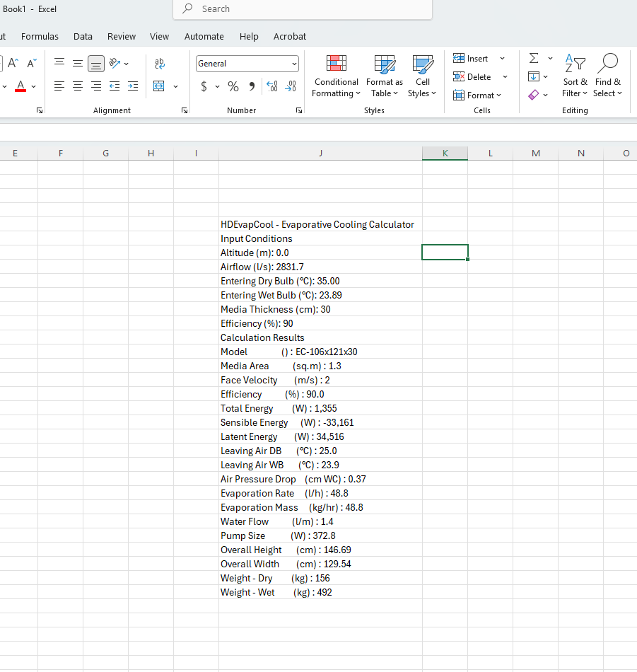Click the Delete cells button
Image resolution: width=637 pixels, height=672 pixels.
pyautogui.click(x=472, y=76)
